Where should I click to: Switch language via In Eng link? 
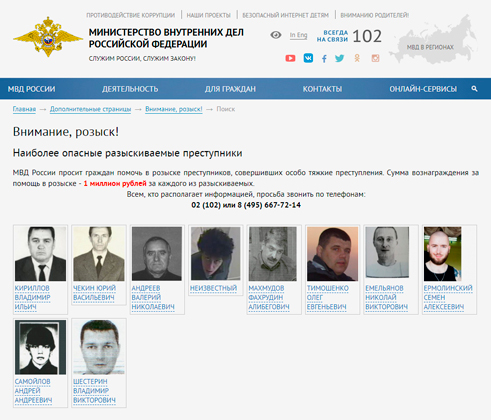298,35
